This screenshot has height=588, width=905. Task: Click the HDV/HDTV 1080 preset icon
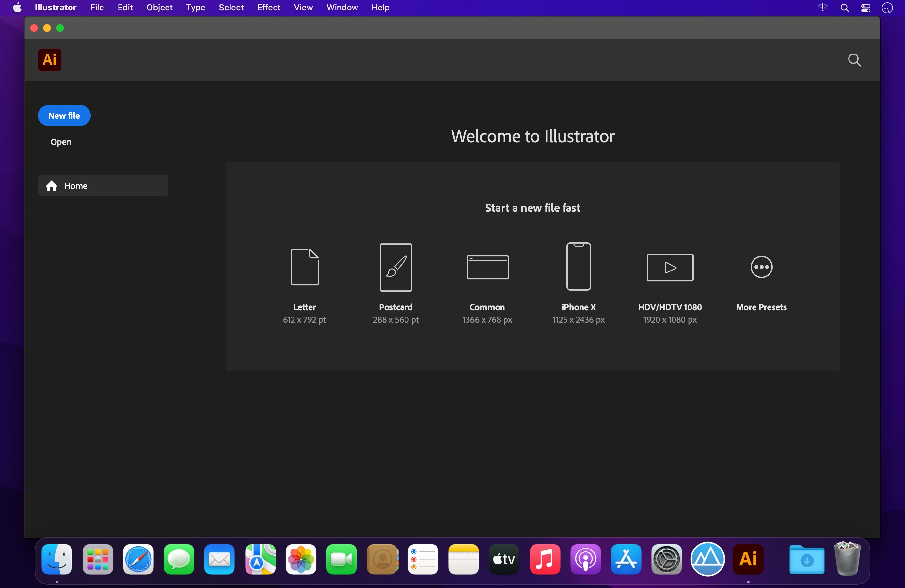[670, 266]
